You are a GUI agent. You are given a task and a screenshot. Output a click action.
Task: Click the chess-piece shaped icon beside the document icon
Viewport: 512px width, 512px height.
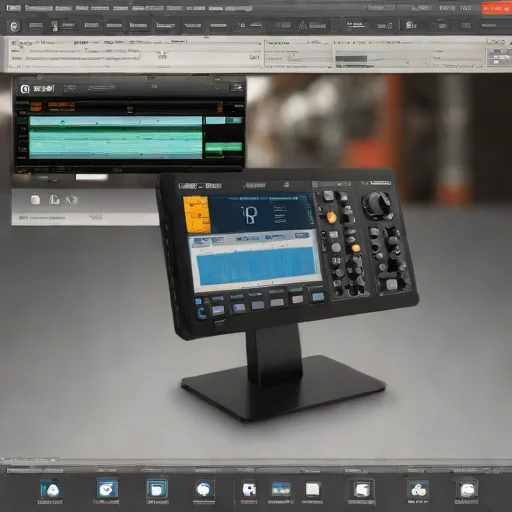tap(54, 200)
